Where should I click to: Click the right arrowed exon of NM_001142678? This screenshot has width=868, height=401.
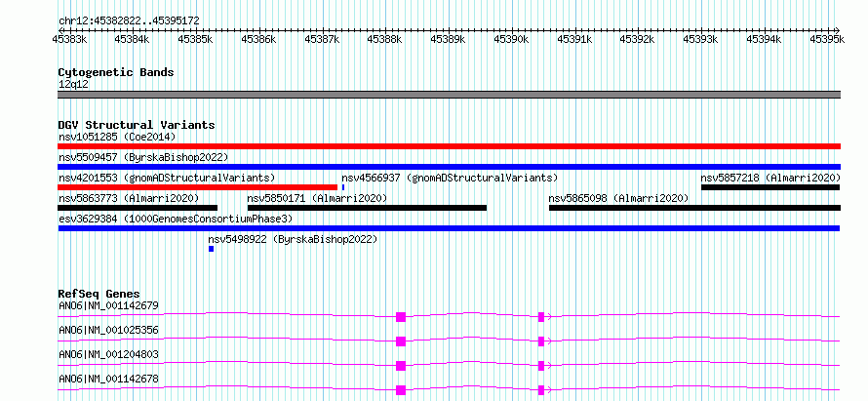[543, 390]
